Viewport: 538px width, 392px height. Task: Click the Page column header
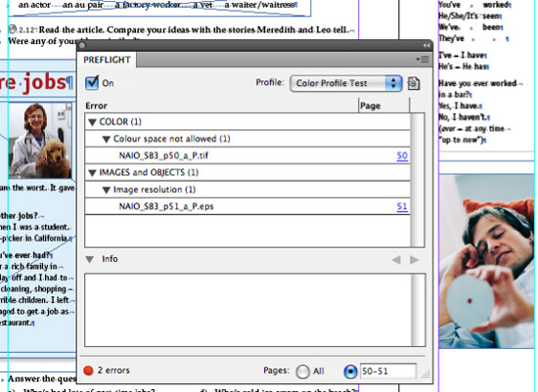[x=370, y=106]
